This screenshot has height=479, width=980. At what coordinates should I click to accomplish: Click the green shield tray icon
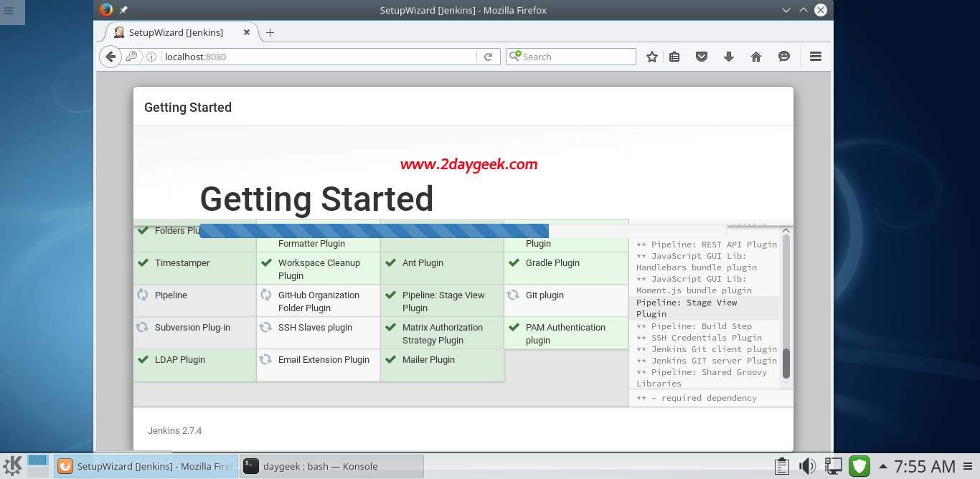(x=859, y=466)
